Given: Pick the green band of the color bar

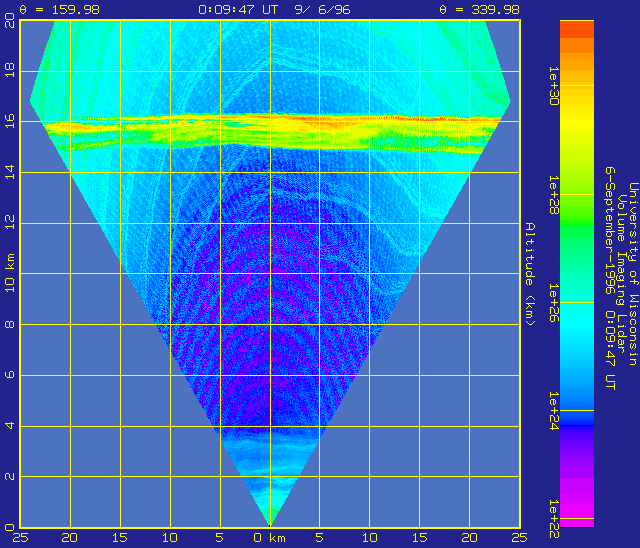Looking at the screenshot, I should pyautogui.click(x=577, y=222).
